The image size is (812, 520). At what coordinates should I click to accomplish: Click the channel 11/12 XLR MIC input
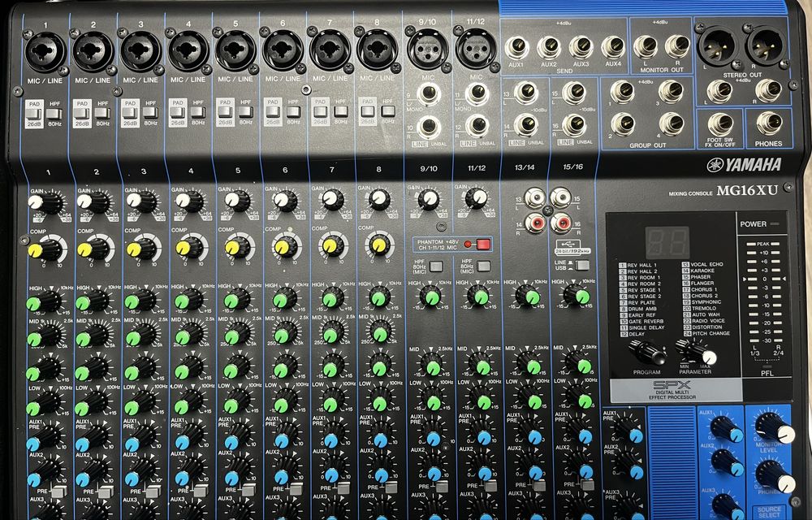476,48
